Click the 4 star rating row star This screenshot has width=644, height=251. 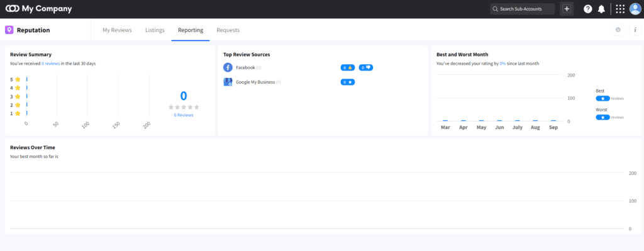coord(18,87)
